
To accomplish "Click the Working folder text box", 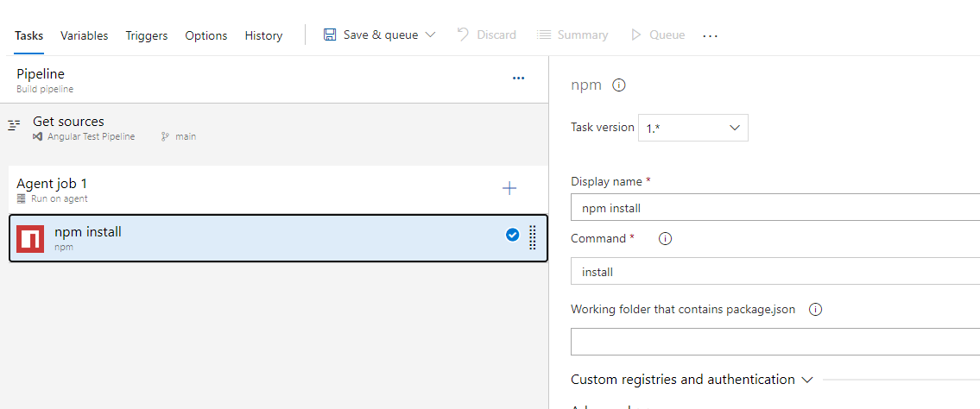I will pos(775,342).
